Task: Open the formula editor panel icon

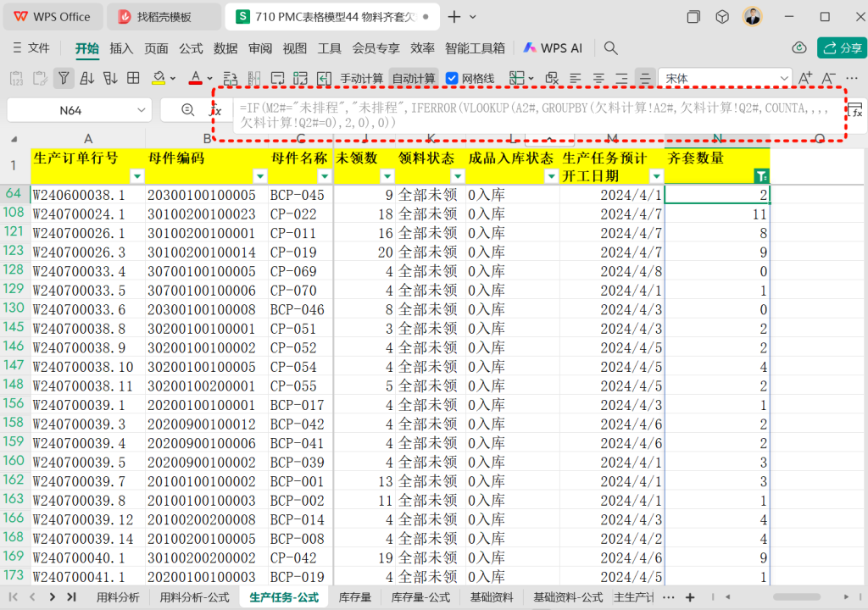Action: click(x=855, y=110)
